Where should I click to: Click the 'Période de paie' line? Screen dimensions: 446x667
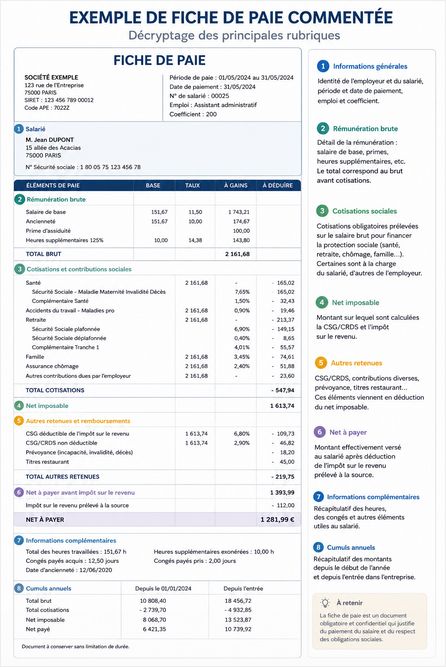pos(232,77)
